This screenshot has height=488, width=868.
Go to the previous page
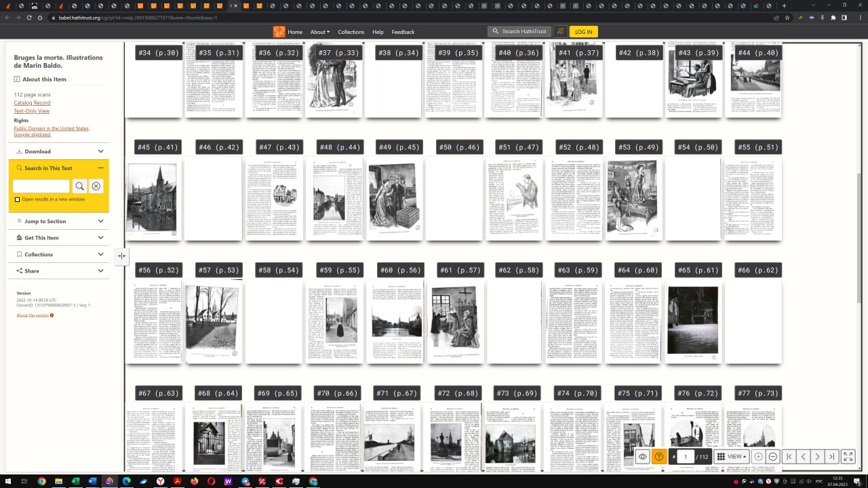804,457
